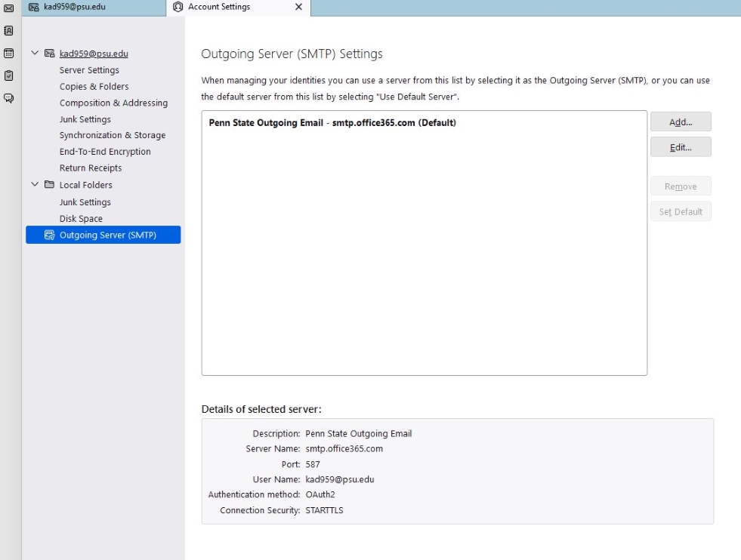
Task: Click server name value smtp.office365.com in details
Action: click(344, 448)
